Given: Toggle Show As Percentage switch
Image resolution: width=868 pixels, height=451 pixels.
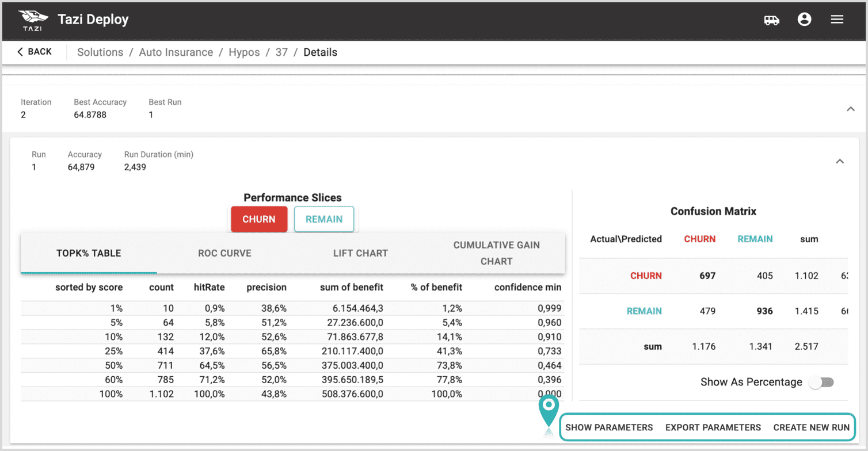Looking at the screenshot, I should coord(821,383).
